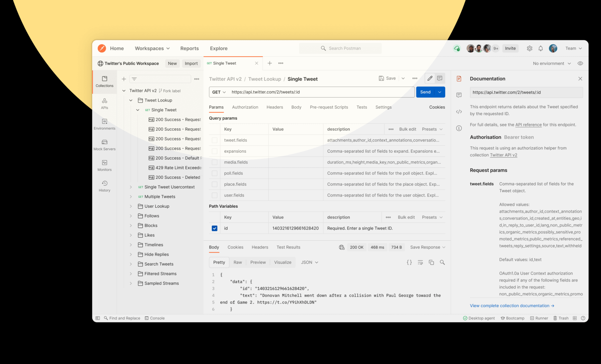Open the info icon in right sidebar
Viewport: 601px width, 364px height.
tap(459, 128)
